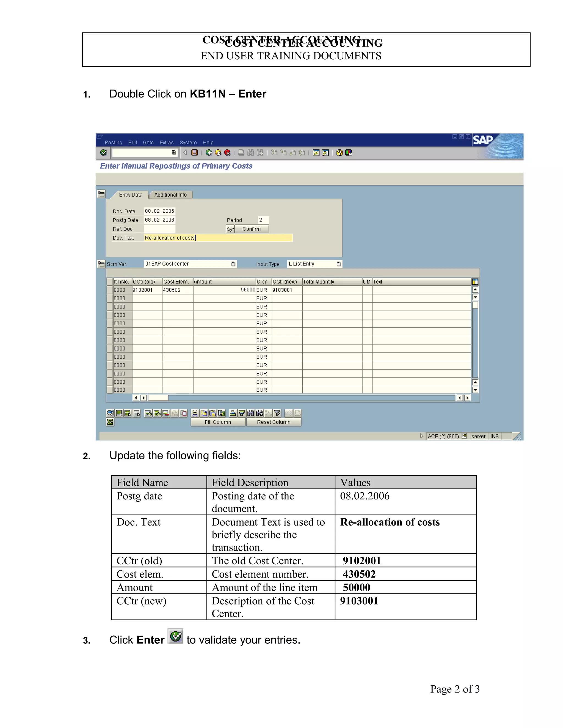Screen dimensions: 563x728
Task: Open the Extras menu
Action: pyautogui.click(x=166, y=143)
